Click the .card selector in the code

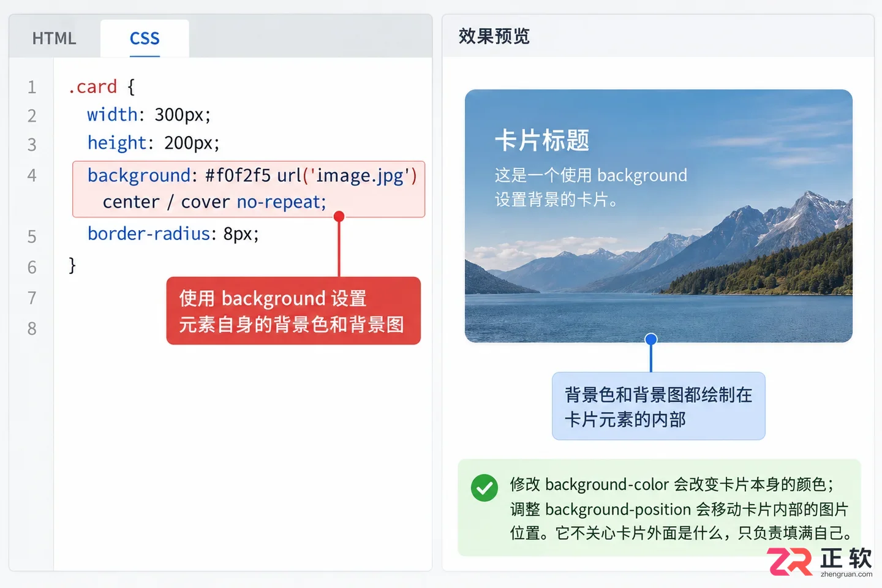tap(92, 87)
